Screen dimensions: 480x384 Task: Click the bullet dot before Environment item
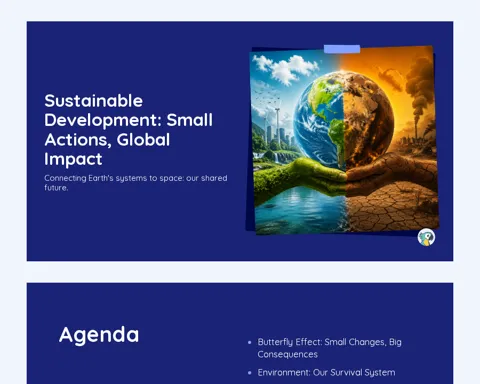tap(250, 373)
